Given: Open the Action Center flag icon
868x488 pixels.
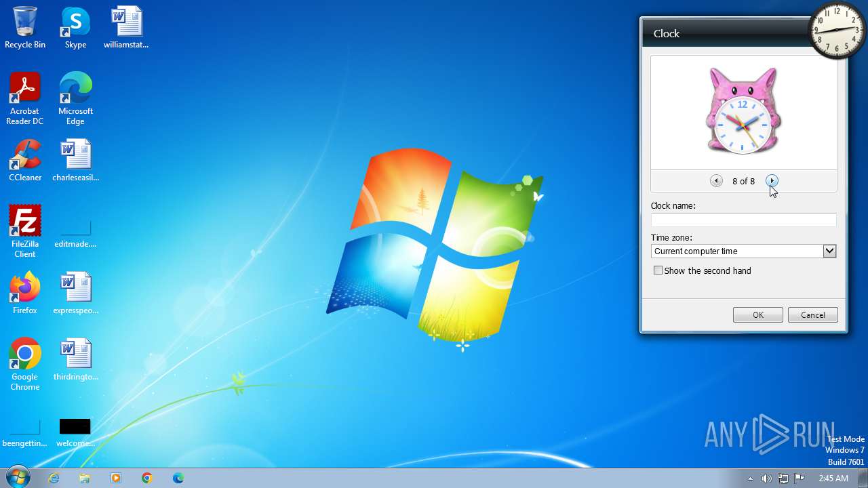Looking at the screenshot, I should (x=799, y=479).
